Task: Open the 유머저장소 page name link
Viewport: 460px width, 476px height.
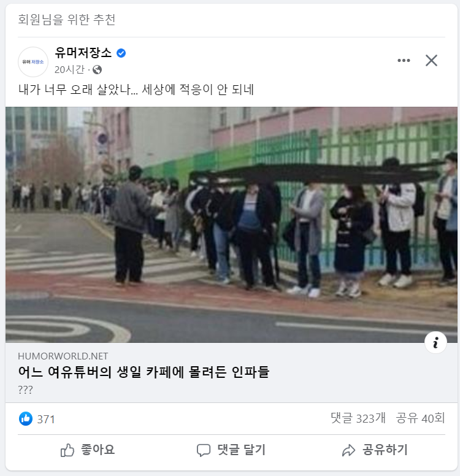Action: (x=83, y=53)
